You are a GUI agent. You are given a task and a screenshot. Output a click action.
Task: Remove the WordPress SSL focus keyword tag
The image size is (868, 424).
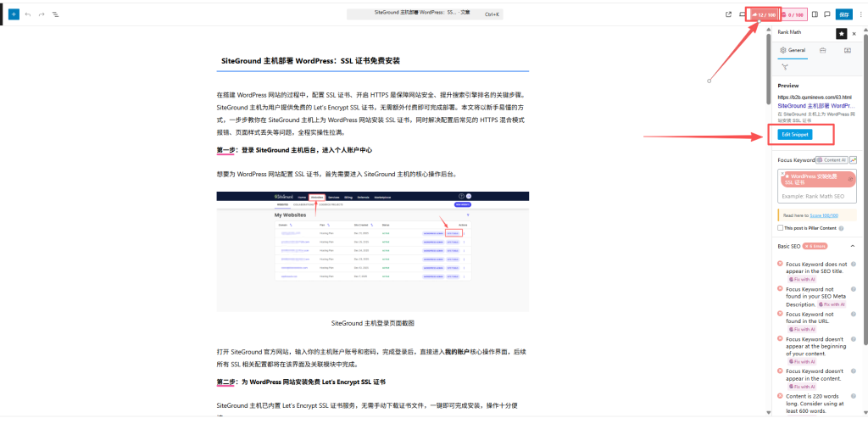(x=782, y=173)
